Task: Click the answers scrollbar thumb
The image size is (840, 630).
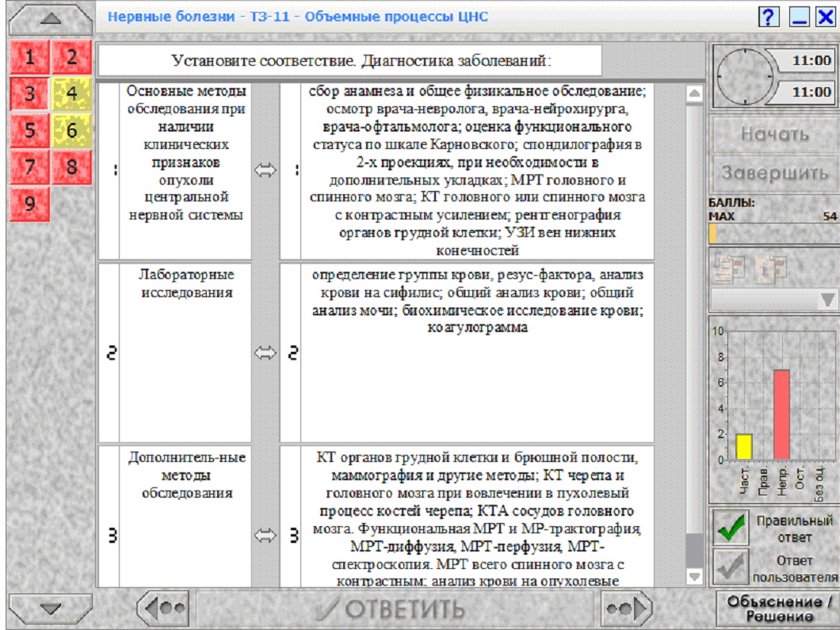Action: (x=694, y=551)
